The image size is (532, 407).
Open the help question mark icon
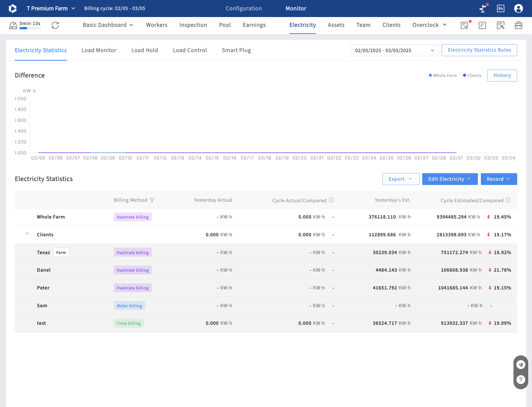(x=521, y=380)
